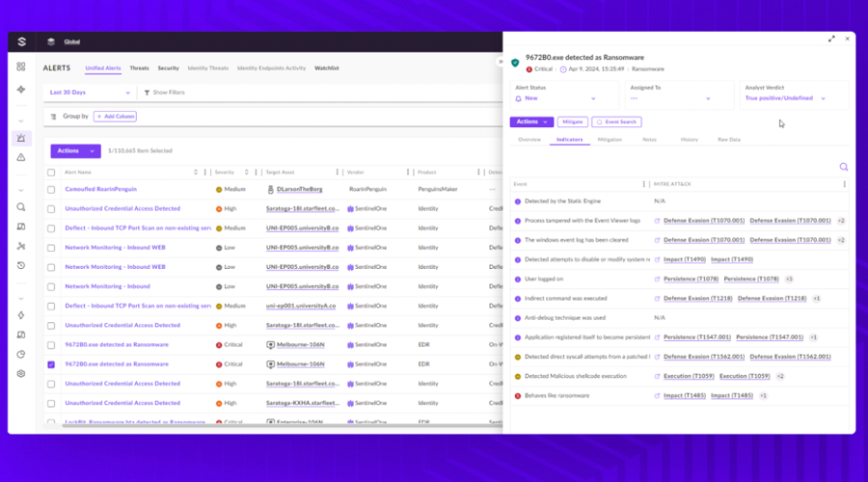Image resolution: width=868 pixels, height=482 pixels.
Task: Click the Vendor column options icon
Action: [x=407, y=173]
